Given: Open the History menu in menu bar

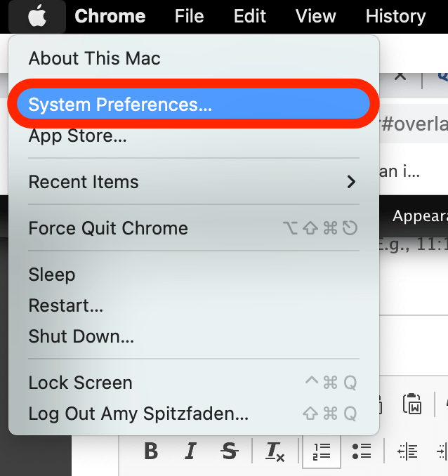Looking at the screenshot, I should [395, 16].
